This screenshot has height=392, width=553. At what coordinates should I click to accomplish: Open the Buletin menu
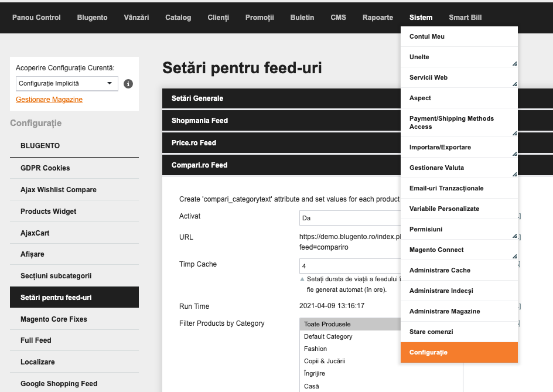coord(302,18)
